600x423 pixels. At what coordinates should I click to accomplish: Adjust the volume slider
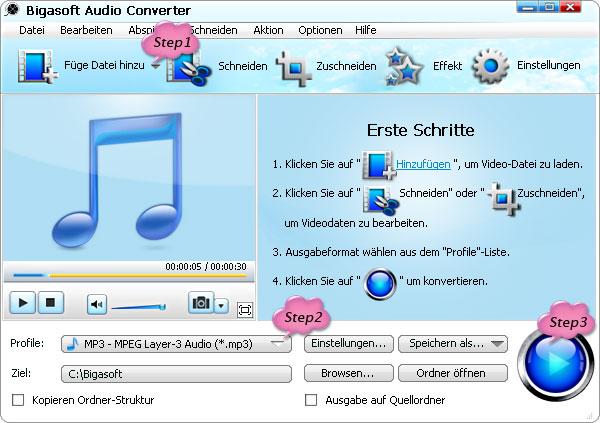tap(139, 307)
